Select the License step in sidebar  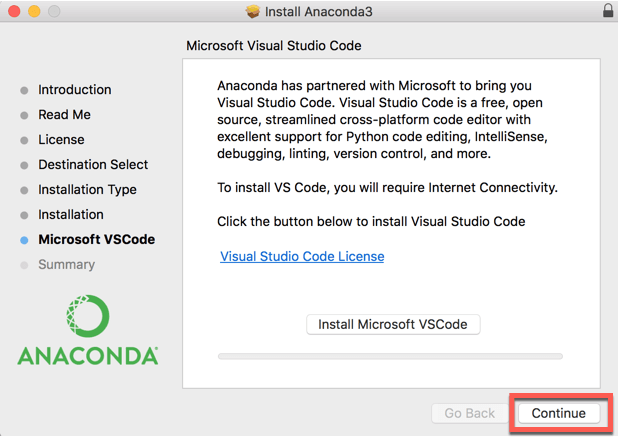61,139
